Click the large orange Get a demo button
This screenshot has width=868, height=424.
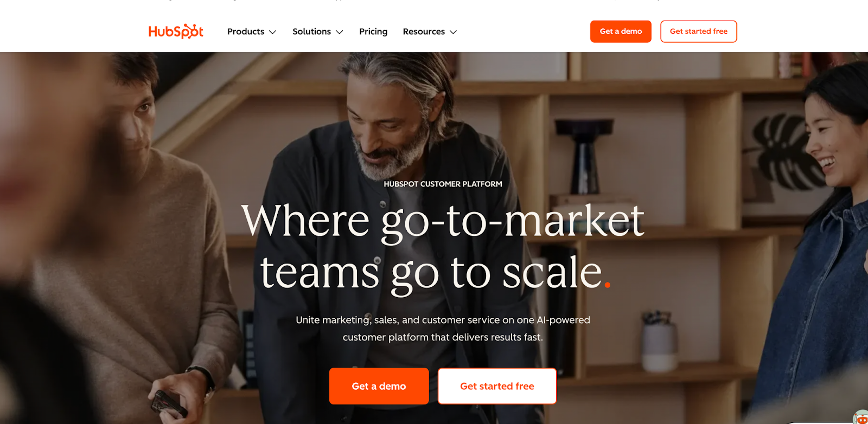379,386
